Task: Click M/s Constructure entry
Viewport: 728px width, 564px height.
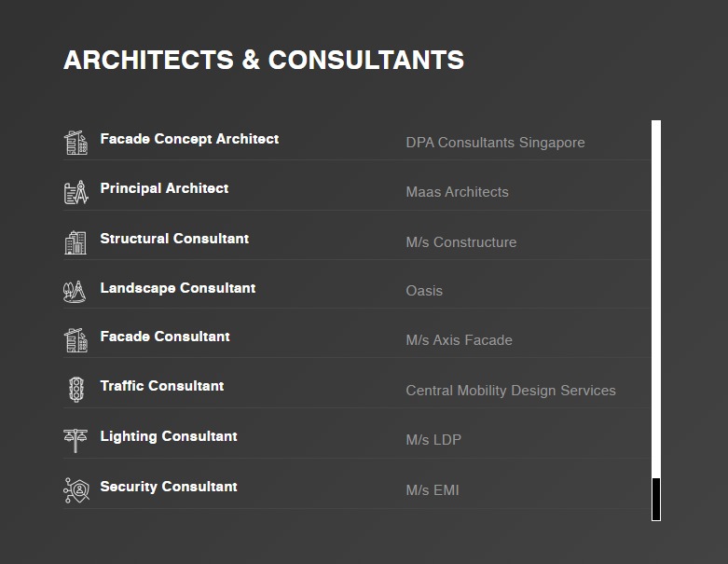Action: pos(461,242)
